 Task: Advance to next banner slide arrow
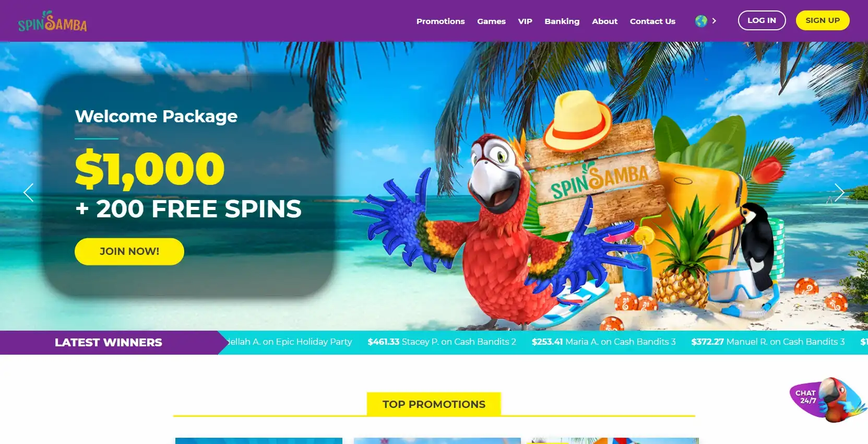[839, 192]
